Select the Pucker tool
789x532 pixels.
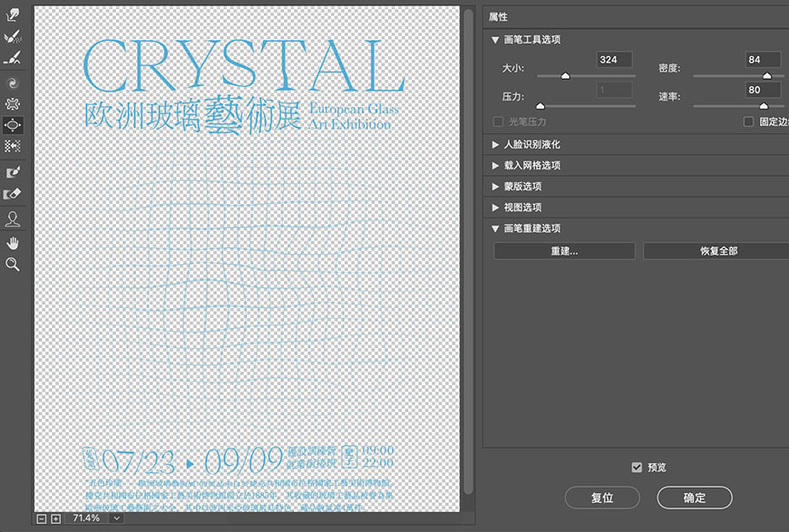(12, 104)
